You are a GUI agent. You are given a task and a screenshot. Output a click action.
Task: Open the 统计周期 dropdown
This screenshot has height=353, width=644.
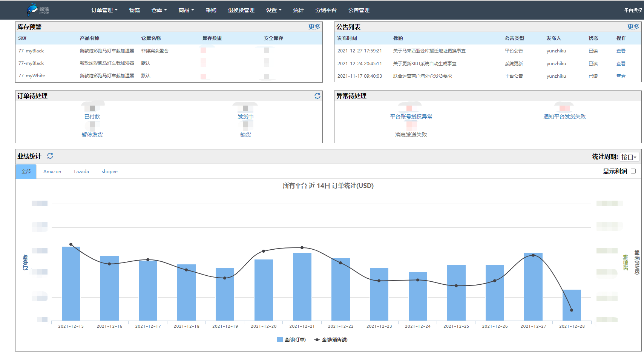pos(629,157)
